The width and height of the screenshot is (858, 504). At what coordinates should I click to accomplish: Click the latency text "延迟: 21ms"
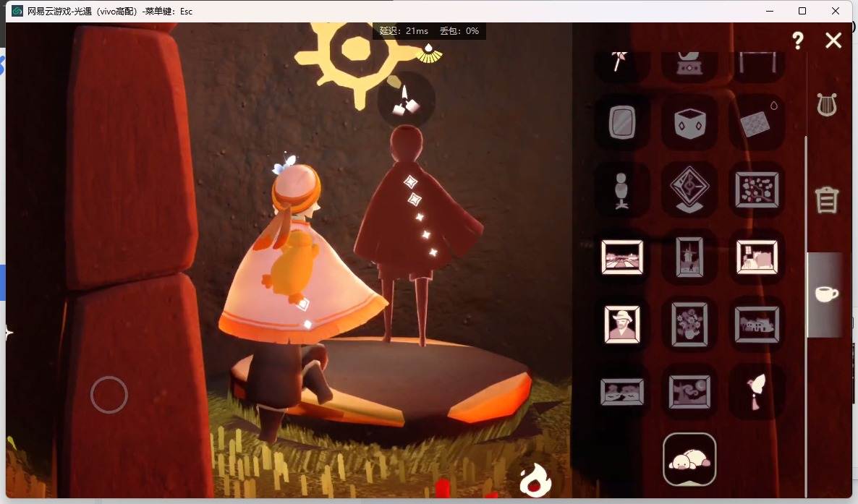click(x=404, y=31)
